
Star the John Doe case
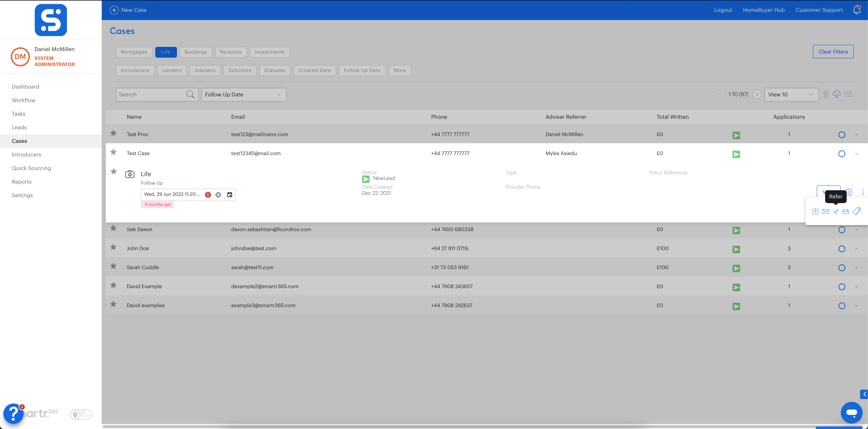click(x=114, y=247)
